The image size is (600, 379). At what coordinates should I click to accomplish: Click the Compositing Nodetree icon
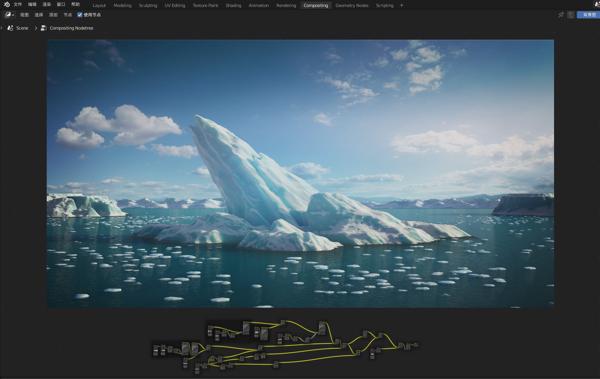tap(44, 28)
